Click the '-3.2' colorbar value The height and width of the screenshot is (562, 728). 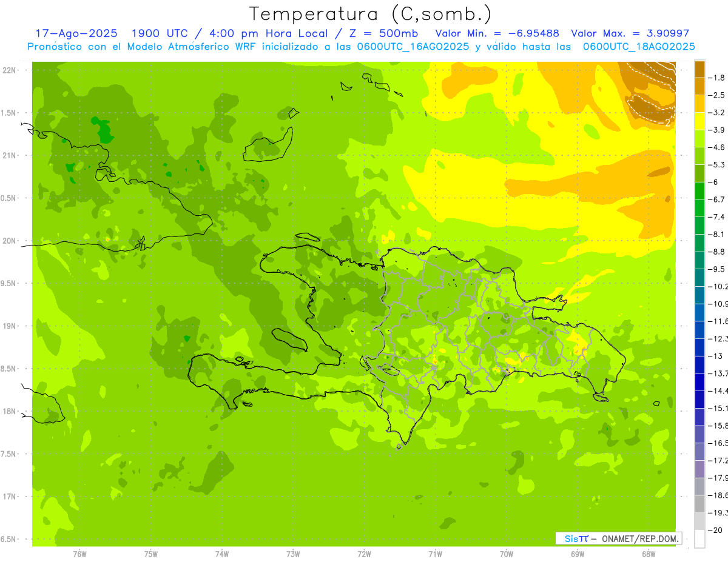tap(716, 112)
